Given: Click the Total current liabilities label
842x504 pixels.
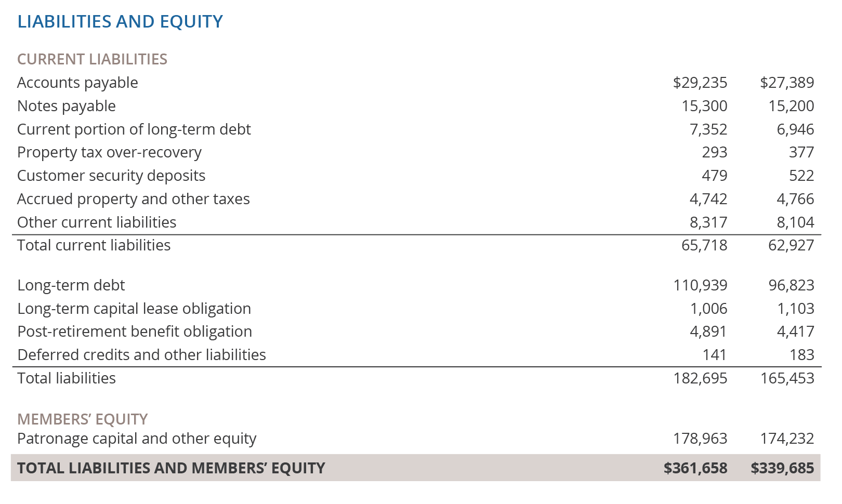Looking at the screenshot, I should point(94,245).
